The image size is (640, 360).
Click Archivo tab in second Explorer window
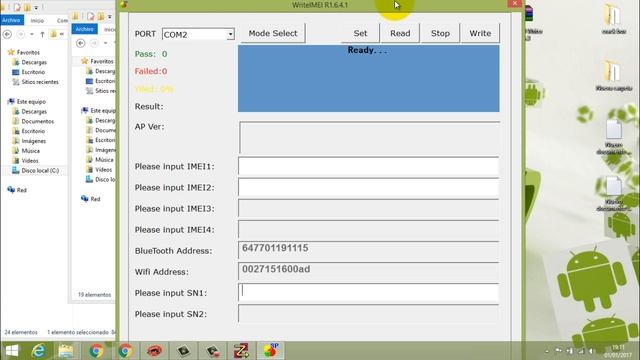(x=84, y=29)
